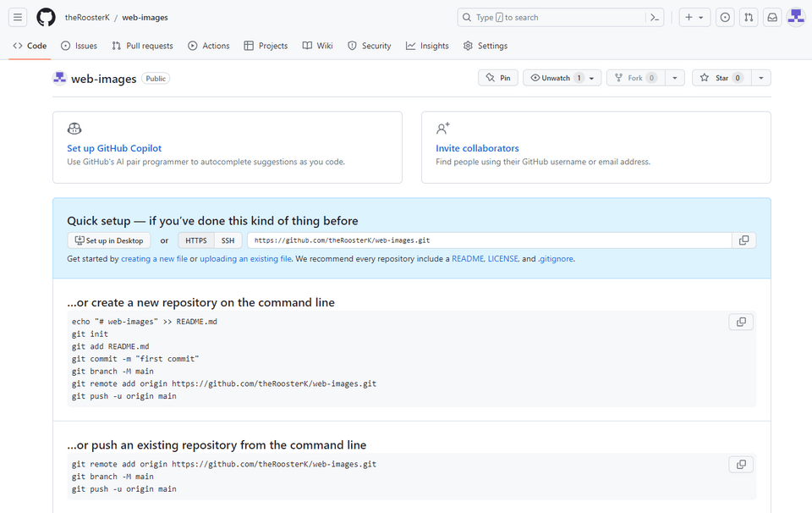This screenshot has height=513, width=812.
Task: Click Set up in Desktop button
Action: pos(109,240)
